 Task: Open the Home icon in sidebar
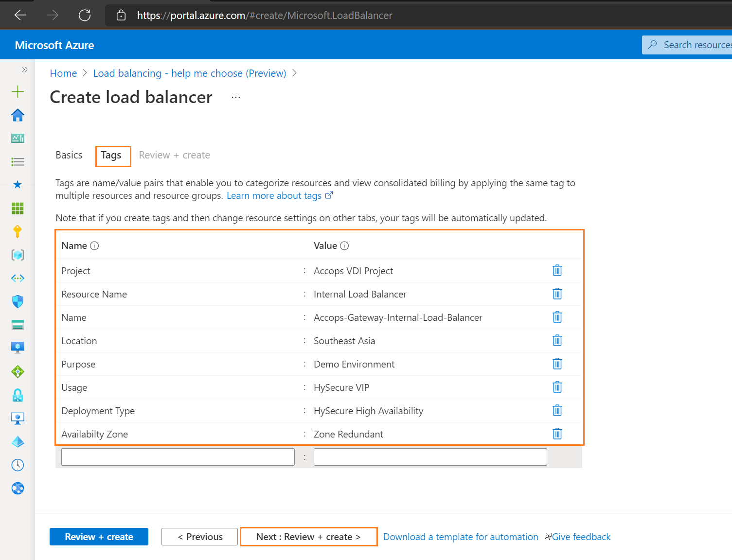pos(18,115)
